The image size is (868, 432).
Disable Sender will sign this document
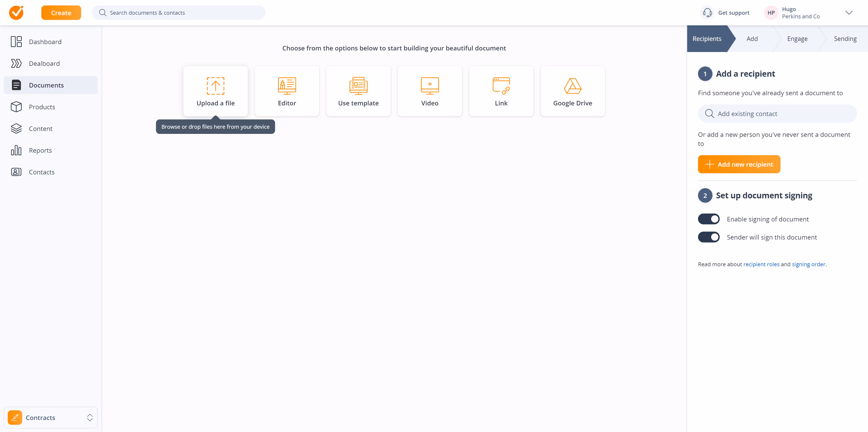[709, 237]
